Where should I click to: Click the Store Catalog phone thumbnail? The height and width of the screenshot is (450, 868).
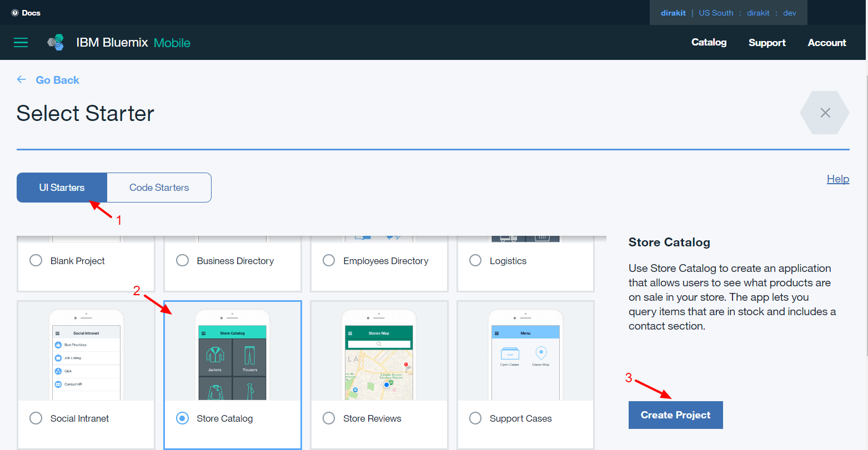[232, 355]
